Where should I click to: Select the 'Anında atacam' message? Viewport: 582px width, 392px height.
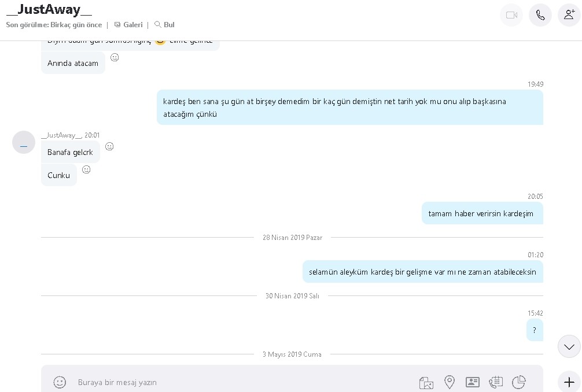point(73,63)
